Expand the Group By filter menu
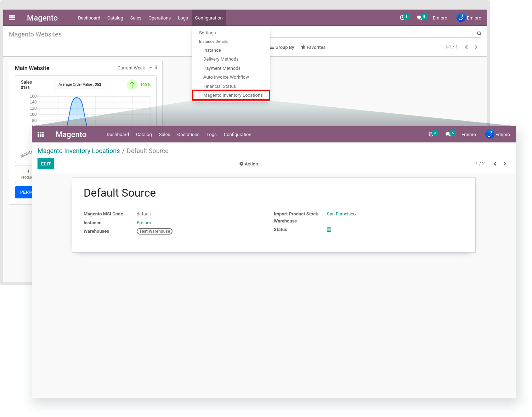The height and width of the screenshot is (417, 532). [x=282, y=47]
